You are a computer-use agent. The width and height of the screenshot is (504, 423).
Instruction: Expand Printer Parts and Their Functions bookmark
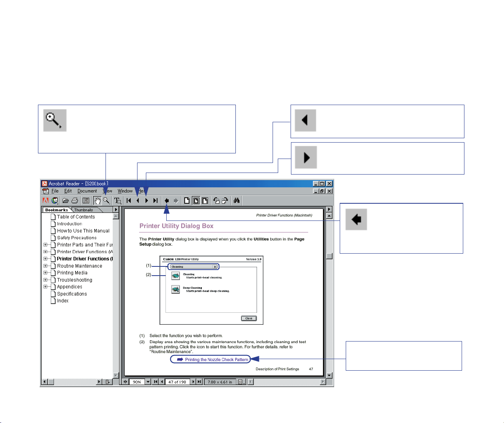point(45,245)
